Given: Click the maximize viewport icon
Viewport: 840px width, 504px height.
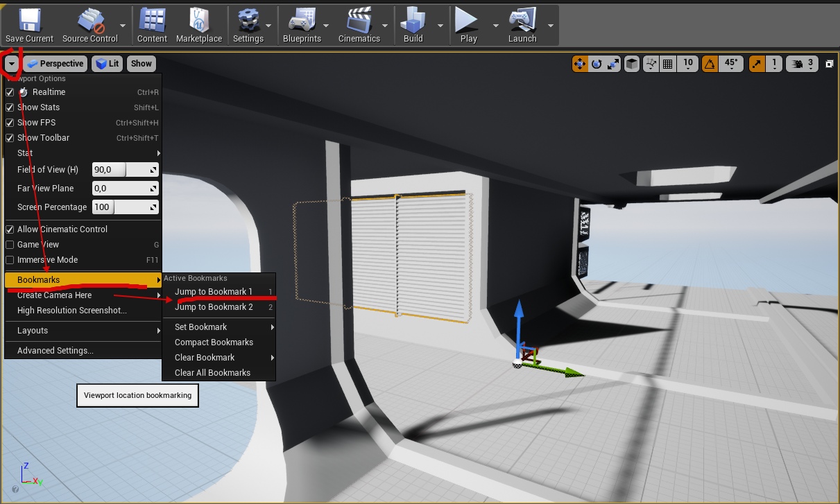Looking at the screenshot, I should pyautogui.click(x=830, y=64).
